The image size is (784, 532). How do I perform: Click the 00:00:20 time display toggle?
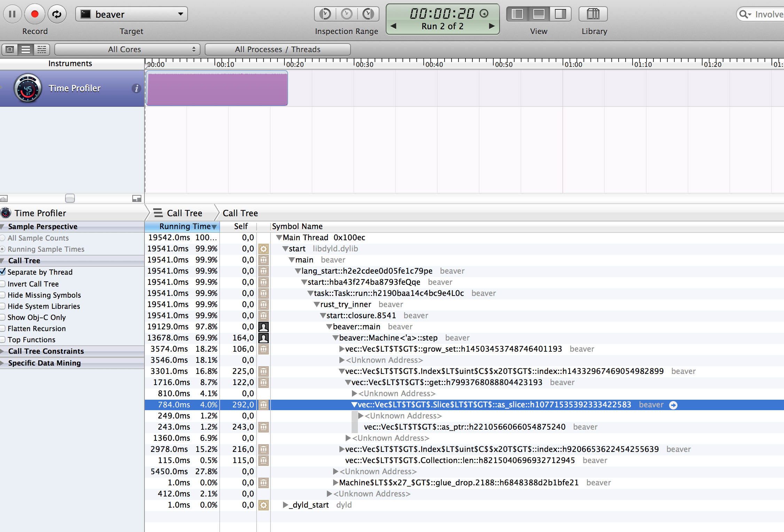coord(484,14)
